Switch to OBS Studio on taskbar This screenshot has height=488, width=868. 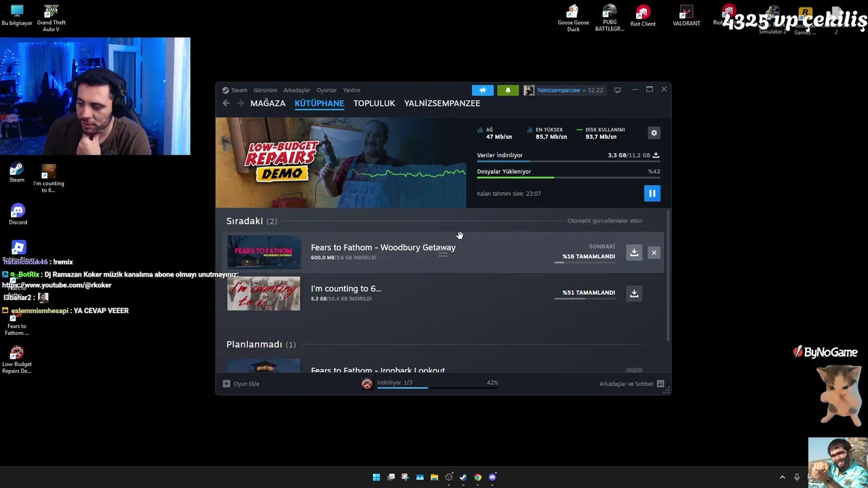(449, 477)
